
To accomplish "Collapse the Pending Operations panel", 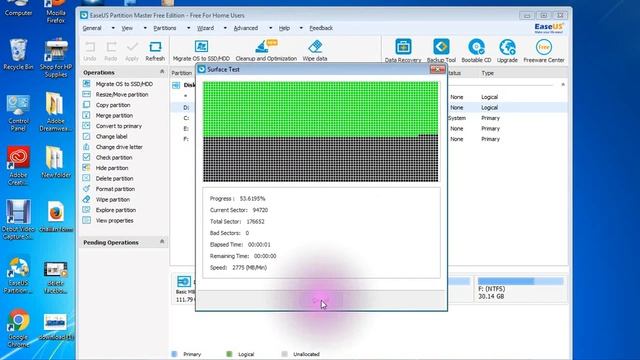I will (x=162, y=242).
